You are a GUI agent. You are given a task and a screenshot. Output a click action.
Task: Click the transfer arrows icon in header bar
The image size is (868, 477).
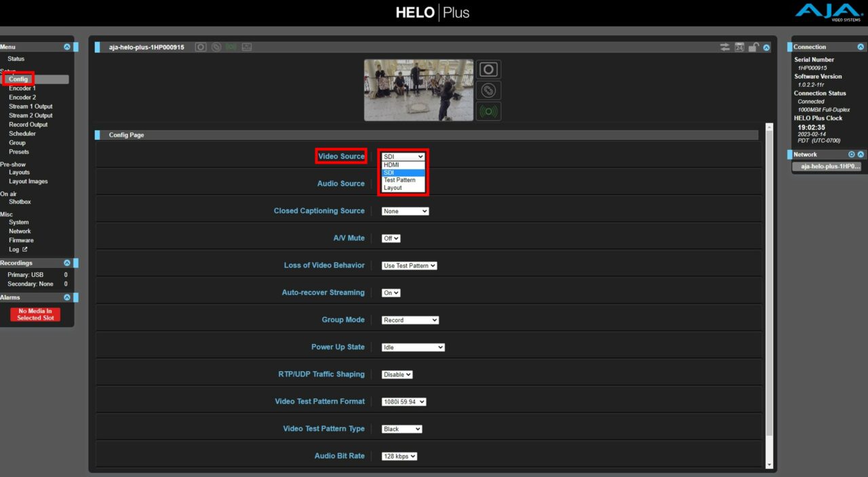point(725,47)
